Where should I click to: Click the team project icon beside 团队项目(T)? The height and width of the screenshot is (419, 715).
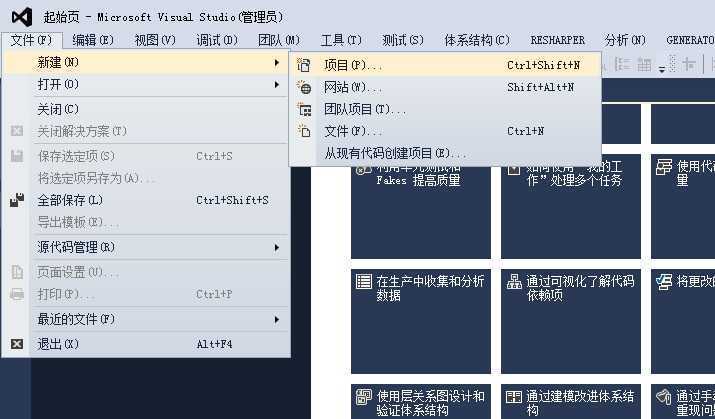[x=304, y=109]
